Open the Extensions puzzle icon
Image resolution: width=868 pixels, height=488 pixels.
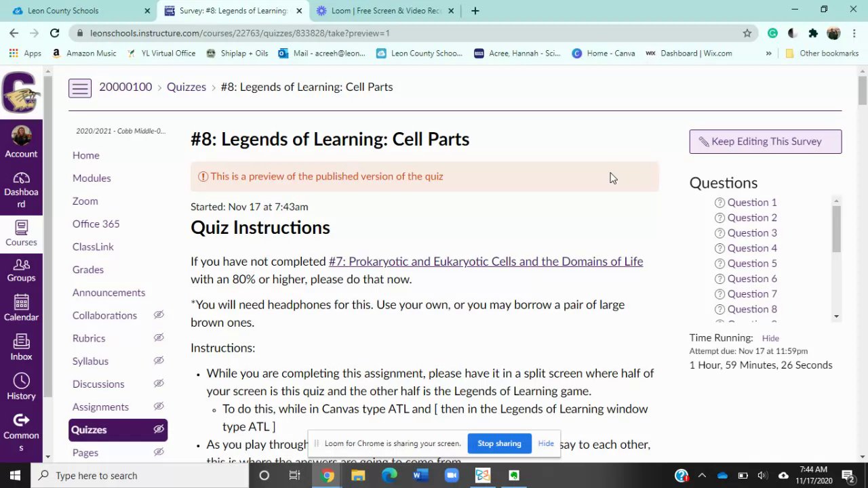813,33
